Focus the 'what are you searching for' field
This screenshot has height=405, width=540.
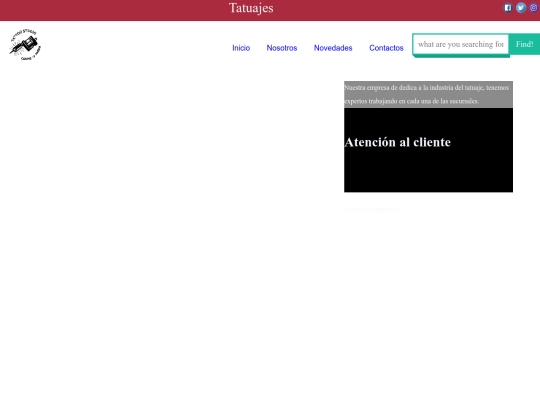[x=461, y=44]
